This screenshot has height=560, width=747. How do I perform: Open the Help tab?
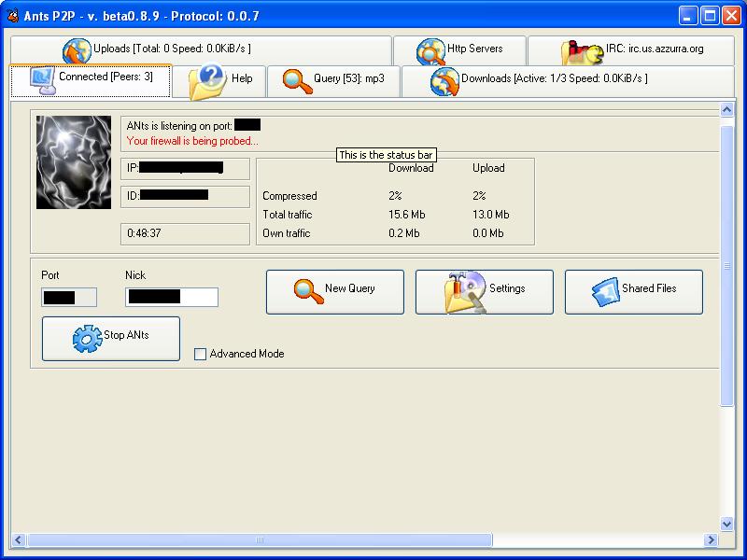coord(218,81)
